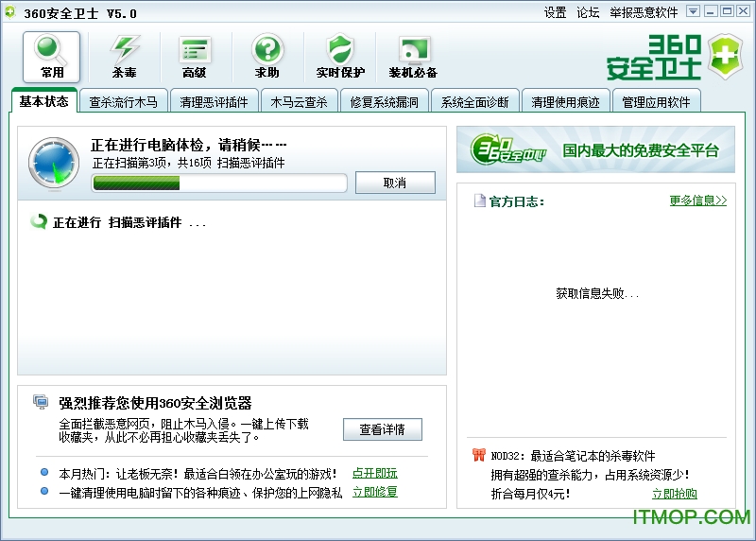Open the 求助 help section
The width and height of the screenshot is (756, 541).
click(x=267, y=57)
